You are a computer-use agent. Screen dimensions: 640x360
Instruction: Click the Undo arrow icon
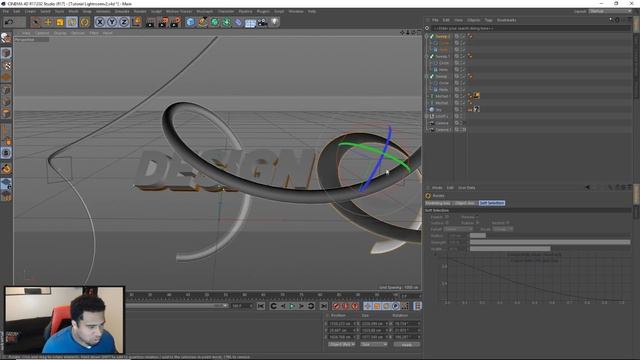(x=9, y=22)
